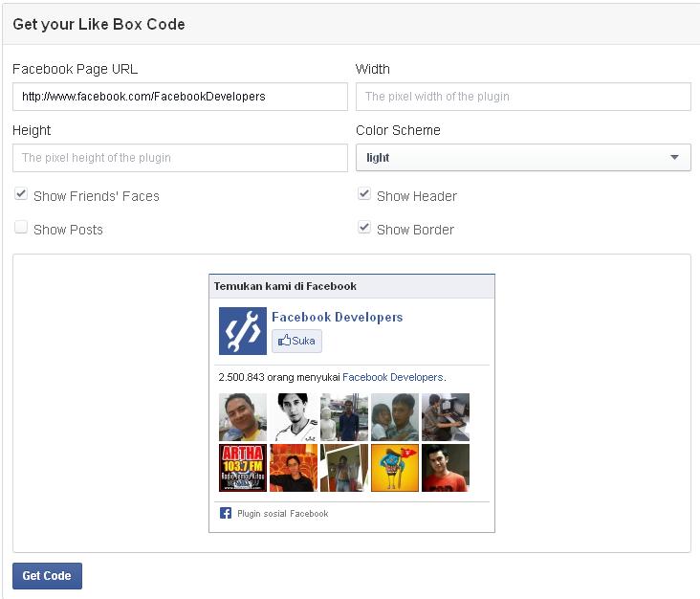Click the cartoon character with flag thumbnail
Screen dimensions: 700x599
(395, 468)
